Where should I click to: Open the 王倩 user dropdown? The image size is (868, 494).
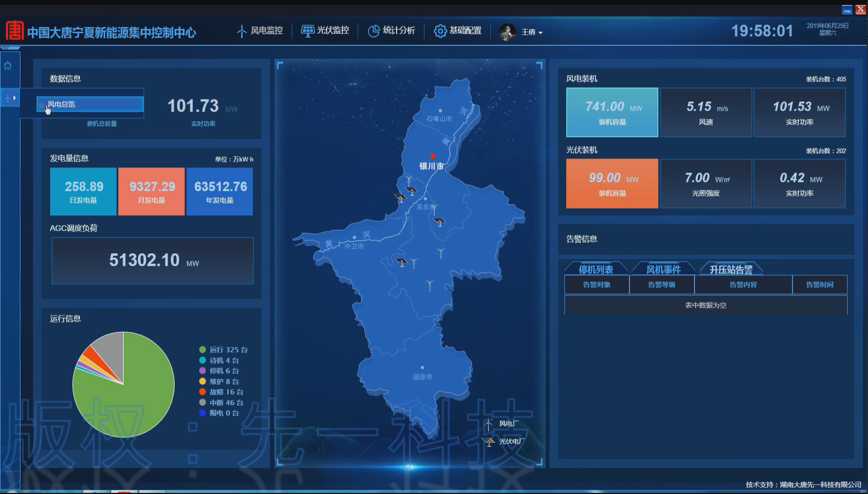pyautogui.click(x=532, y=32)
